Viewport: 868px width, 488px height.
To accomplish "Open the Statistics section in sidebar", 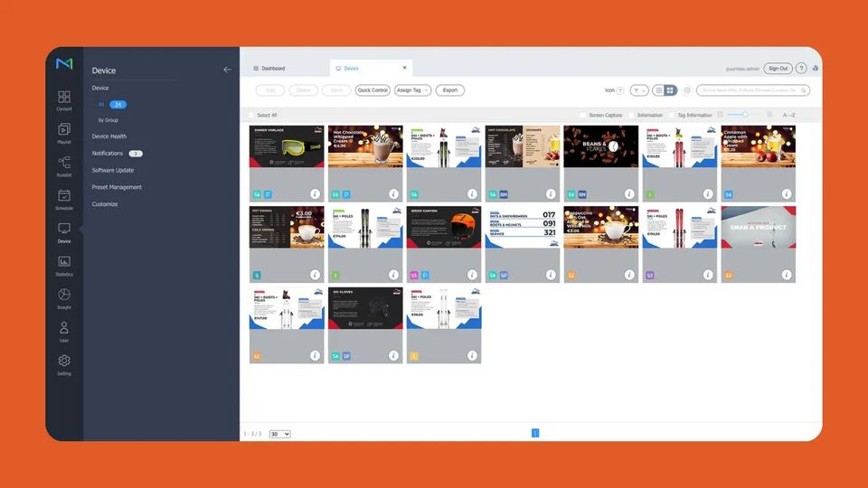I will [64, 265].
